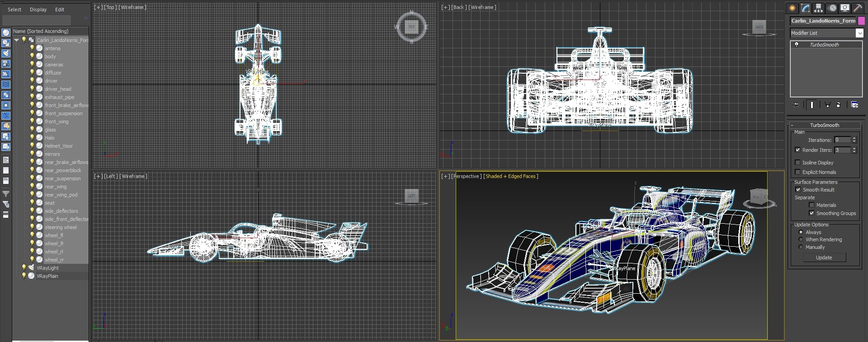Open the Utilities hammer tab
This screenshot has width=868, height=342.
coord(858,8)
